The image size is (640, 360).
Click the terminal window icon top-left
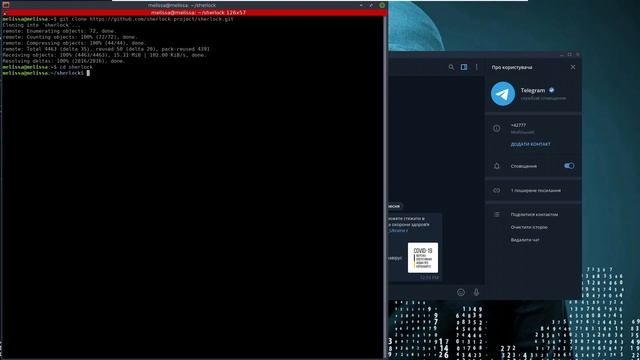[6, 5]
